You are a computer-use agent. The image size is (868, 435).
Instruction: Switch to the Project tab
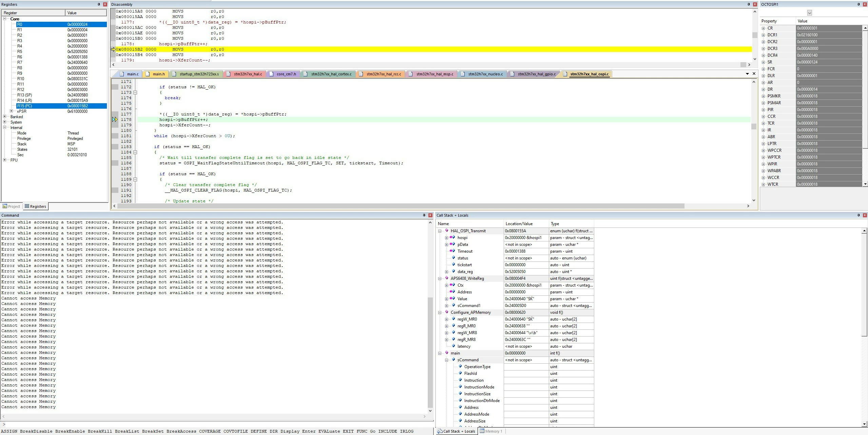[x=11, y=206]
